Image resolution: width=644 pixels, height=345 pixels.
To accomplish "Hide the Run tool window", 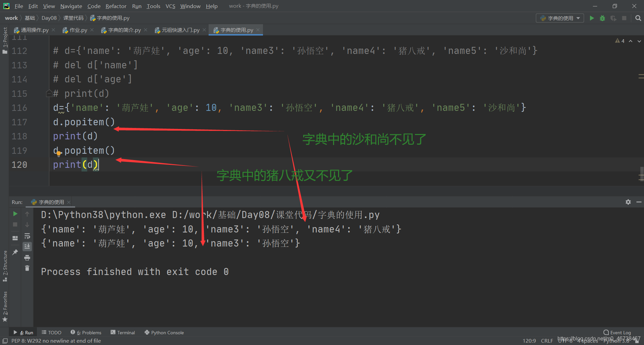I will click(x=639, y=202).
